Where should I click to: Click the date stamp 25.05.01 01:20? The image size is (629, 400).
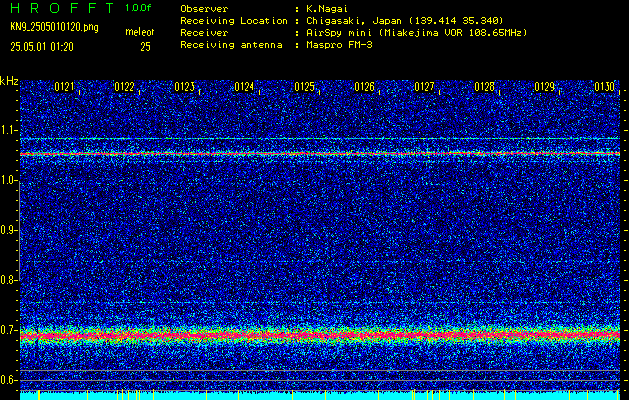click(42, 47)
